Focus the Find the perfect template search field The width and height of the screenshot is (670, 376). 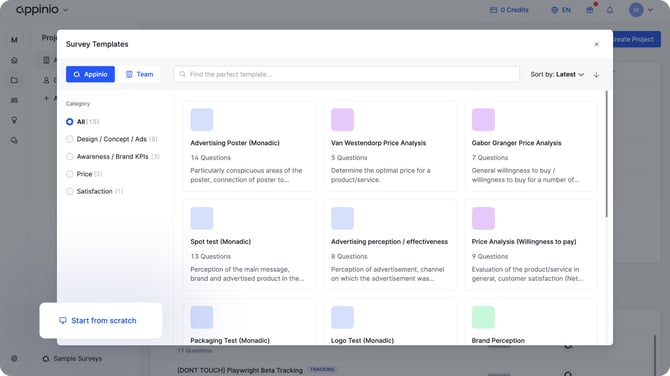(x=347, y=74)
